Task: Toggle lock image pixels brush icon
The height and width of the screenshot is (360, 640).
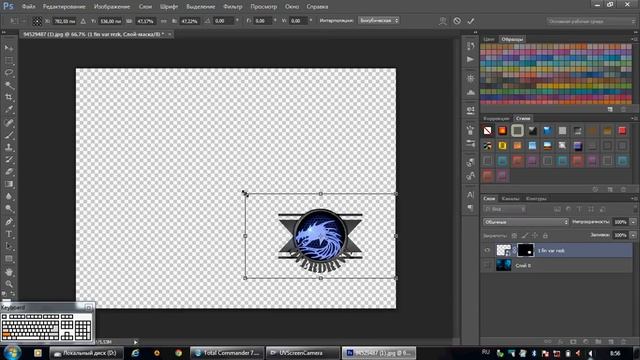Action: pos(525,236)
